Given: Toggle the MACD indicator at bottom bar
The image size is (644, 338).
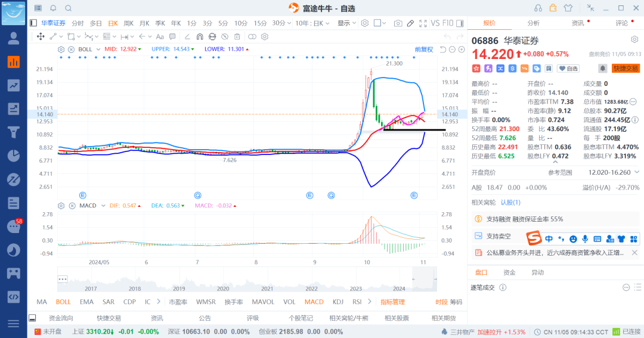Looking at the screenshot, I should tap(314, 302).
